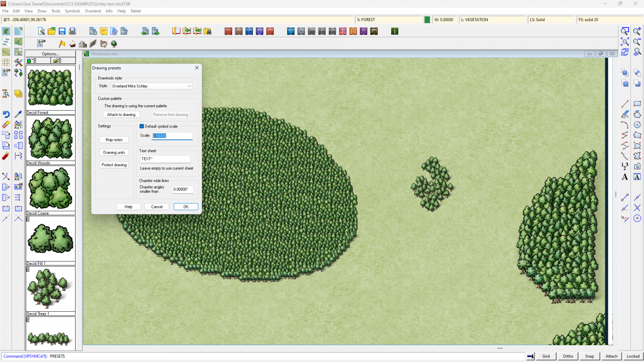Click the Zoom Extents icon
Screen dimensions: 644x362
[625, 42]
